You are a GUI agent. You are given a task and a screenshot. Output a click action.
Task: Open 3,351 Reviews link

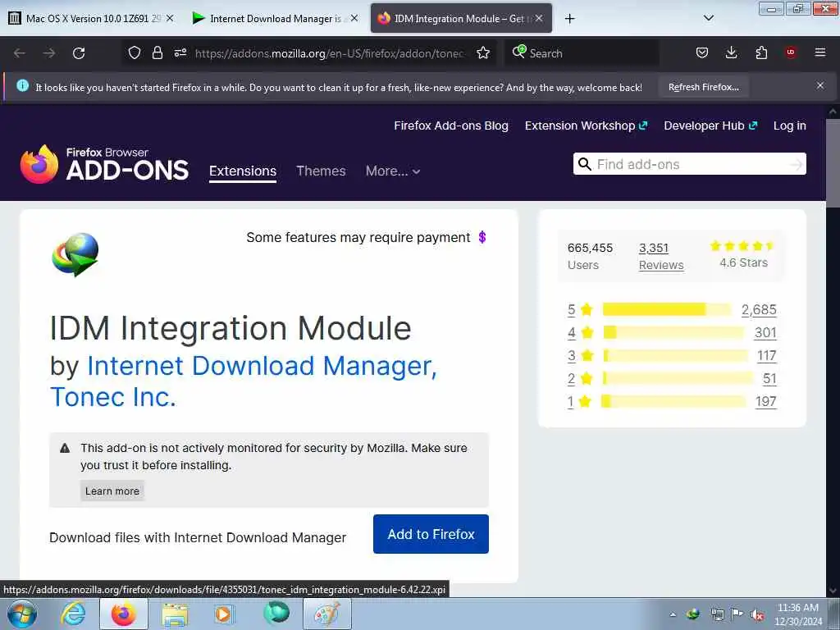pos(661,256)
